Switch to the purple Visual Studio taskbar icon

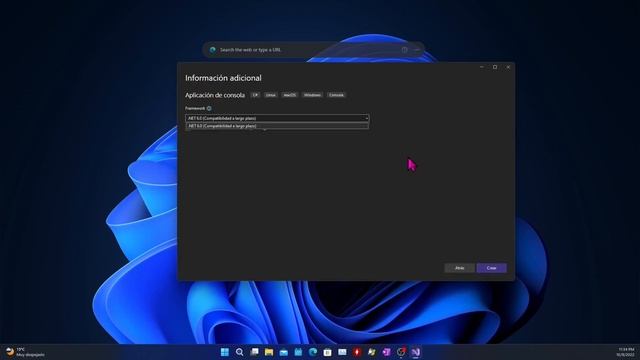tap(416, 352)
